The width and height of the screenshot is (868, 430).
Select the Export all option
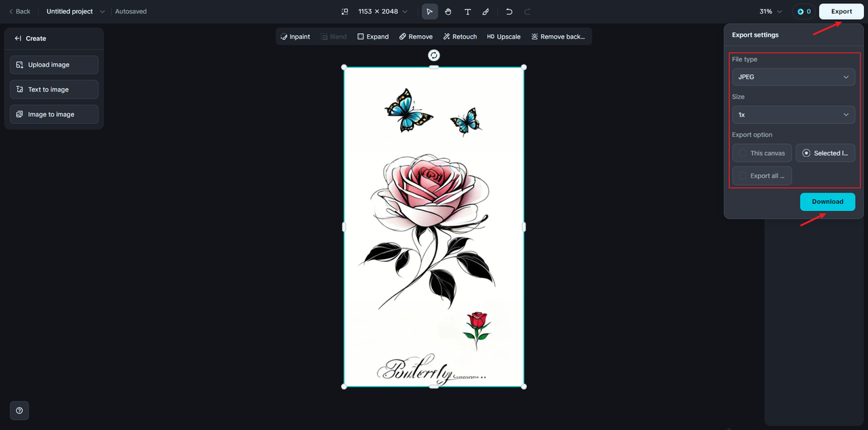click(x=762, y=176)
